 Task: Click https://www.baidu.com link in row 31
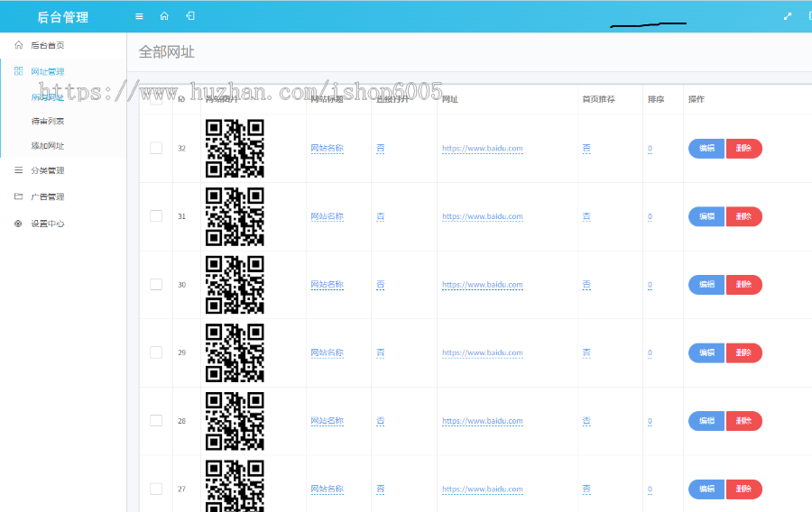point(483,216)
